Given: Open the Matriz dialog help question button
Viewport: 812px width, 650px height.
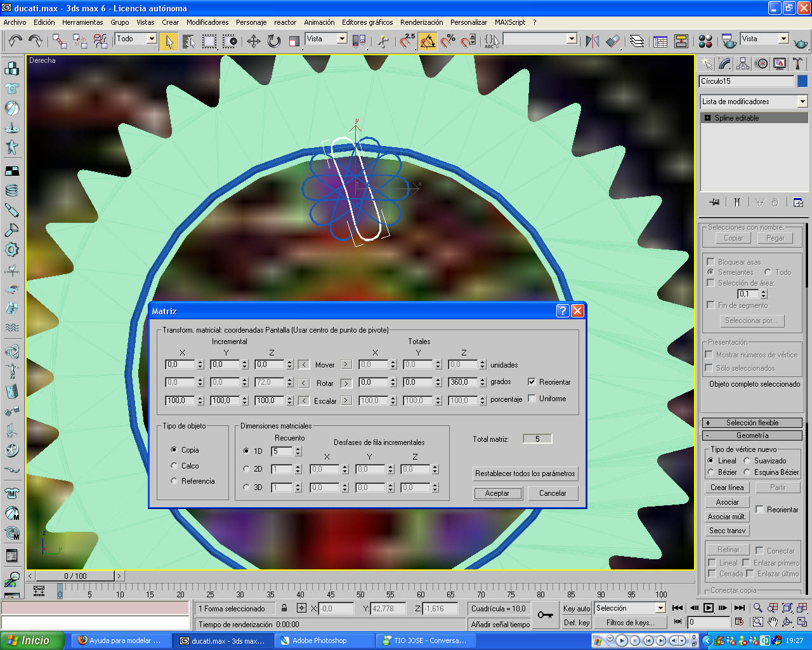Looking at the screenshot, I should [563, 310].
